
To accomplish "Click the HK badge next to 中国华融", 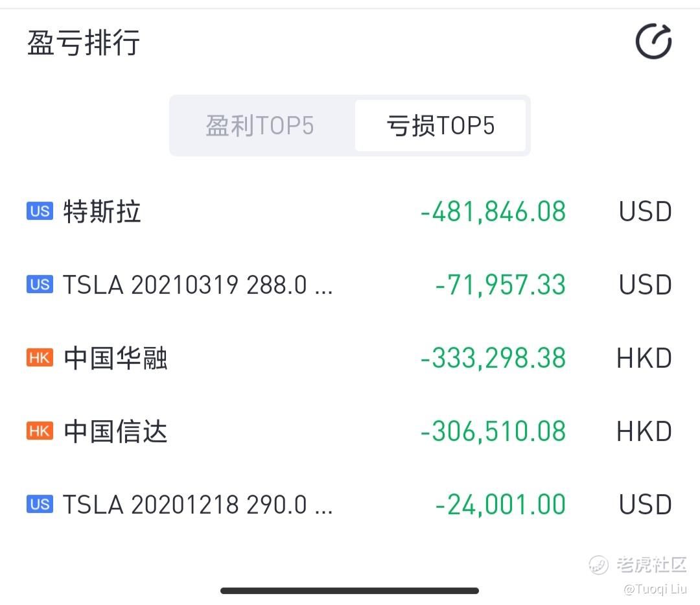I will [x=40, y=357].
